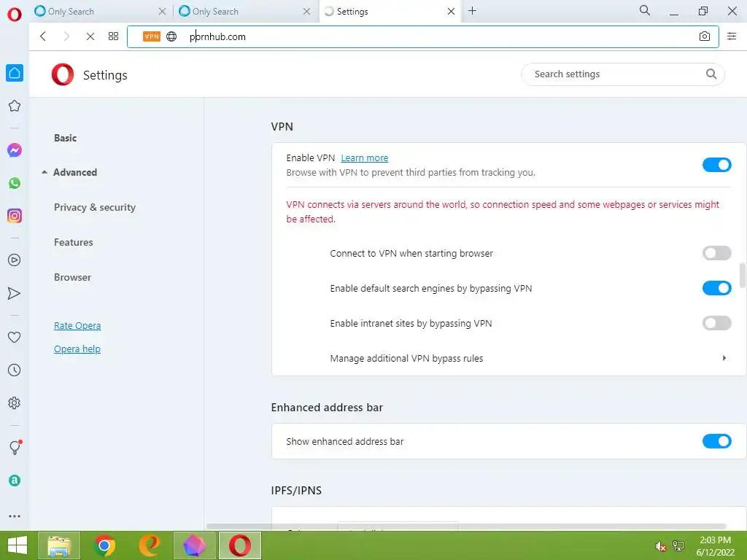Image resolution: width=747 pixels, height=560 pixels.
Task: Click the search settings magnifier icon
Action: tap(711, 74)
